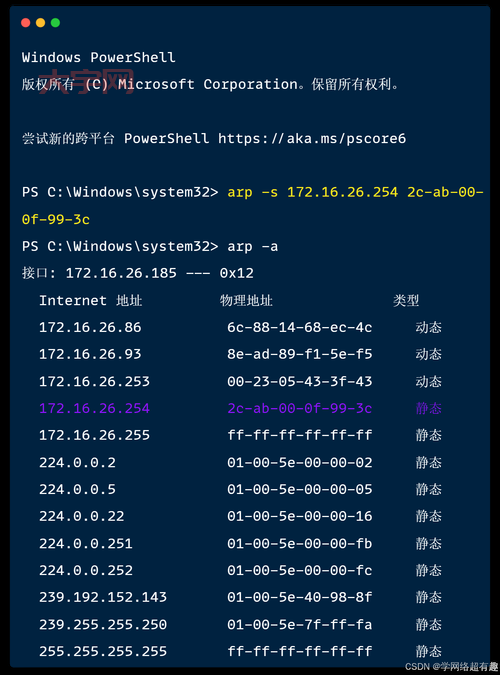The width and height of the screenshot is (500, 675).
Task: Click the Windows PowerShell title text
Action: [99, 57]
